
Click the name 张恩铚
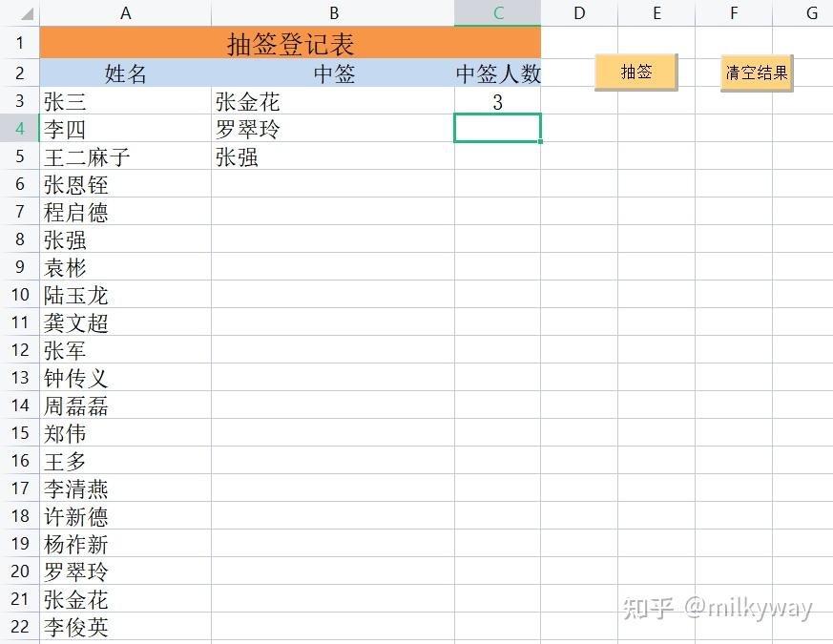(76, 184)
